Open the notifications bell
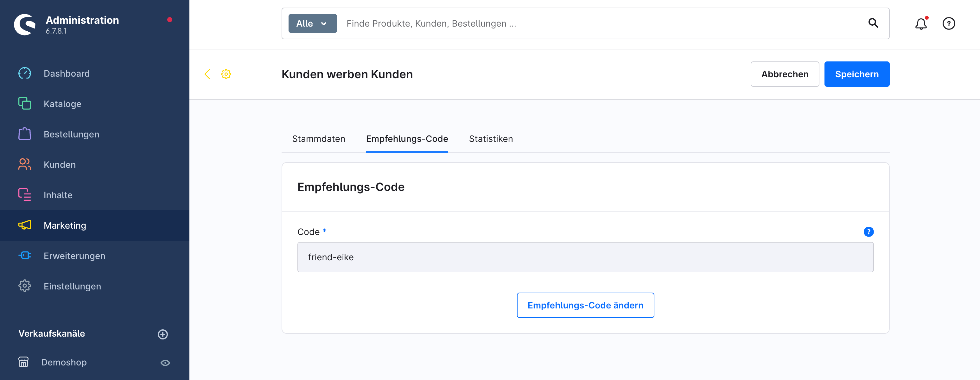Image resolution: width=980 pixels, height=380 pixels. 921,24
